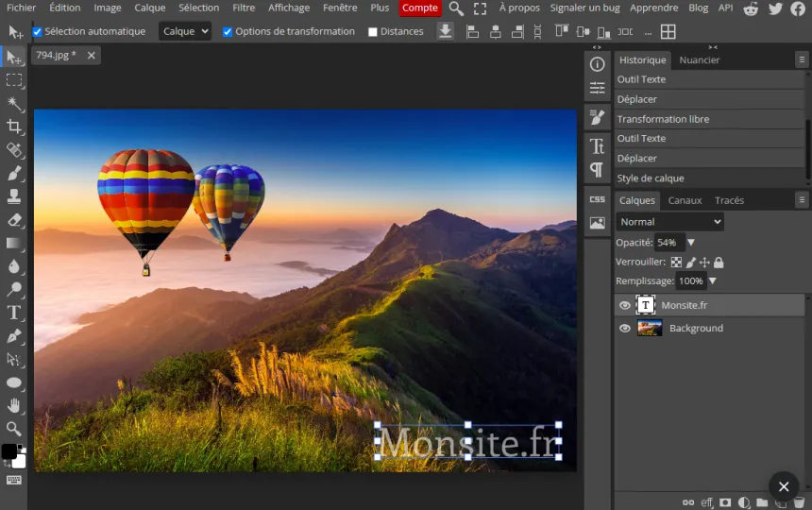The width and height of the screenshot is (812, 510).
Task: Toggle Sélection automatique checkbox
Action: (x=37, y=31)
